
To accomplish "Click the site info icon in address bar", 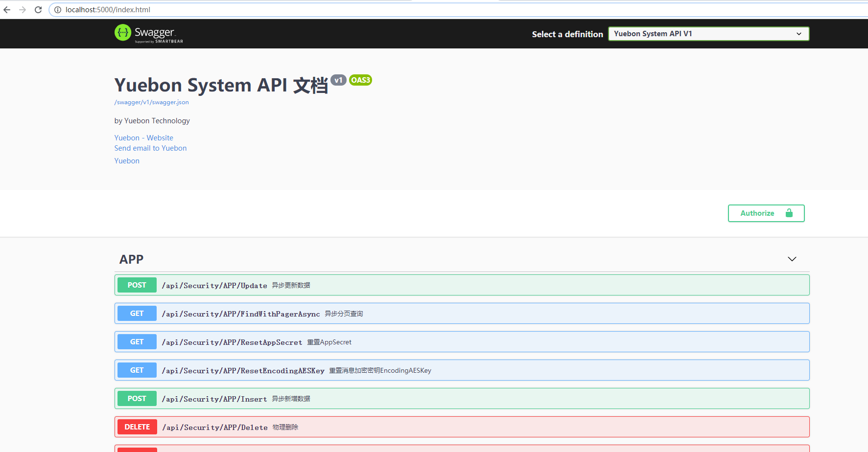I will 58,10.
